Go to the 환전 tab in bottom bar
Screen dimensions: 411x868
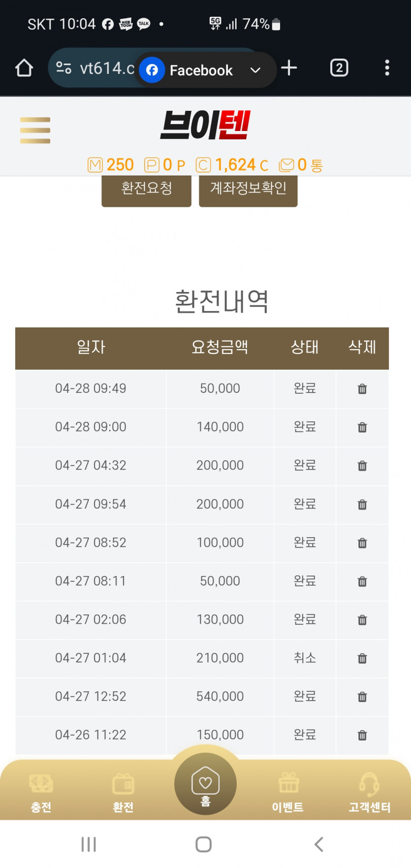point(123,792)
